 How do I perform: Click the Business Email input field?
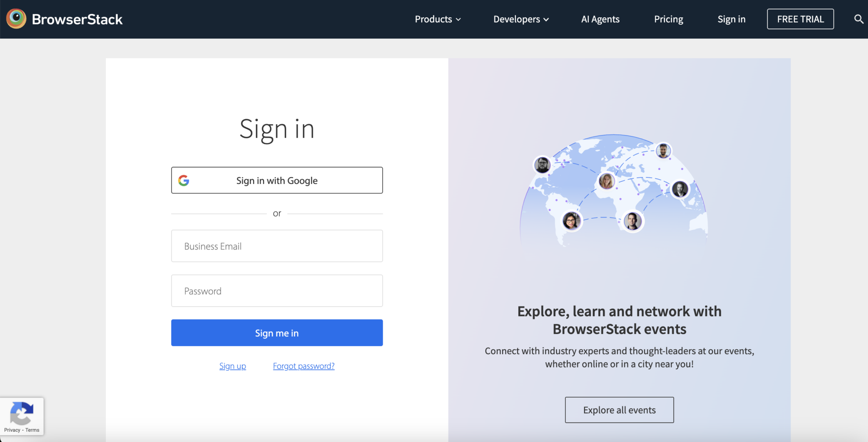coord(276,246)
